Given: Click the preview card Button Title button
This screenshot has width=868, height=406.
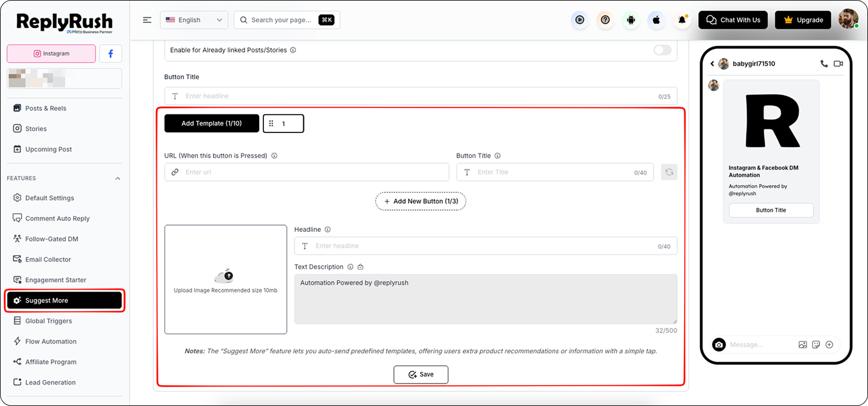Looking at the screenshot, I should 771,210.
